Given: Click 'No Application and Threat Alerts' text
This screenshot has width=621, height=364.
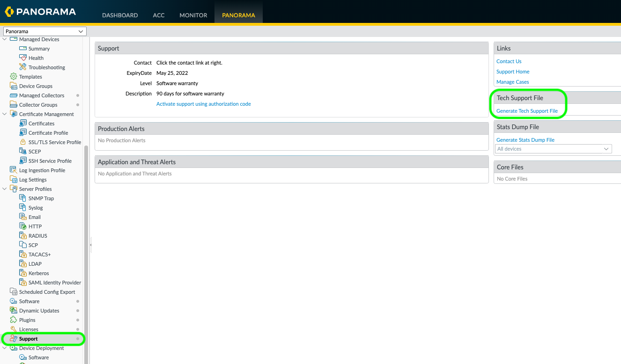Looking at the screenshot, I should click(x=135, y=174).
